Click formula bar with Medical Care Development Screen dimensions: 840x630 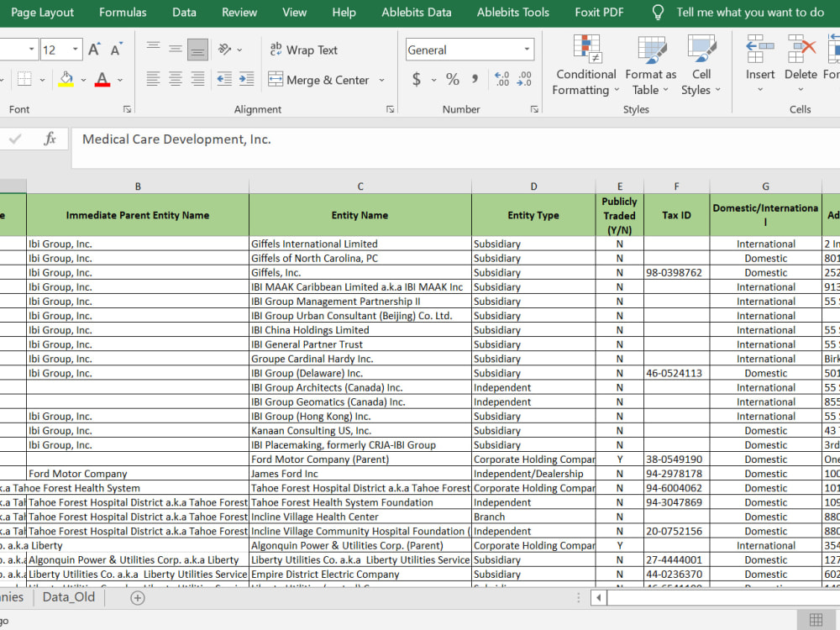455,147
